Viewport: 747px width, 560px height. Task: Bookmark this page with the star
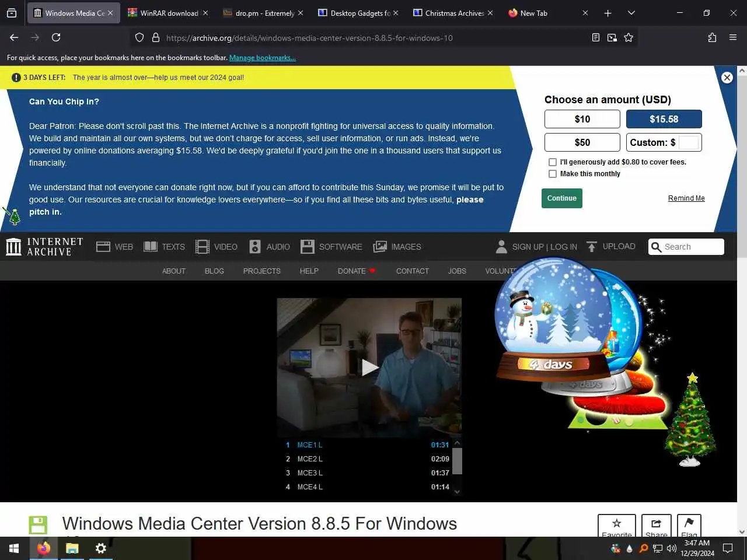click(x=629, y=37)
